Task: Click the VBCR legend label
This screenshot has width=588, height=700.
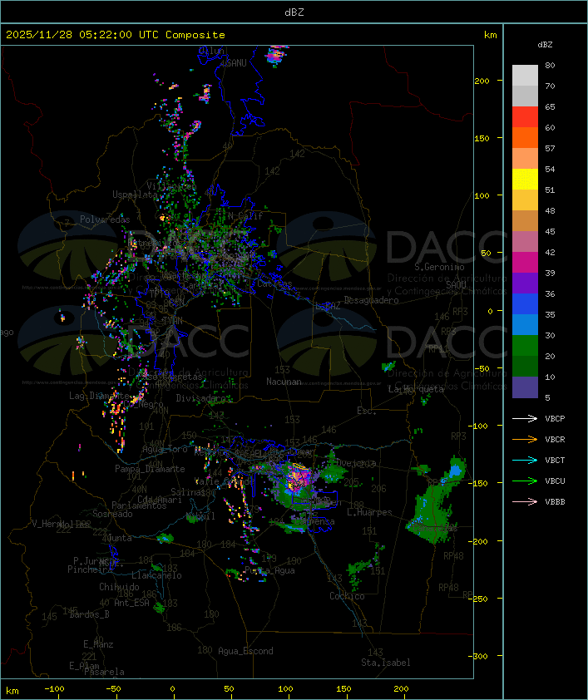Action: click(x=555, y=440)
